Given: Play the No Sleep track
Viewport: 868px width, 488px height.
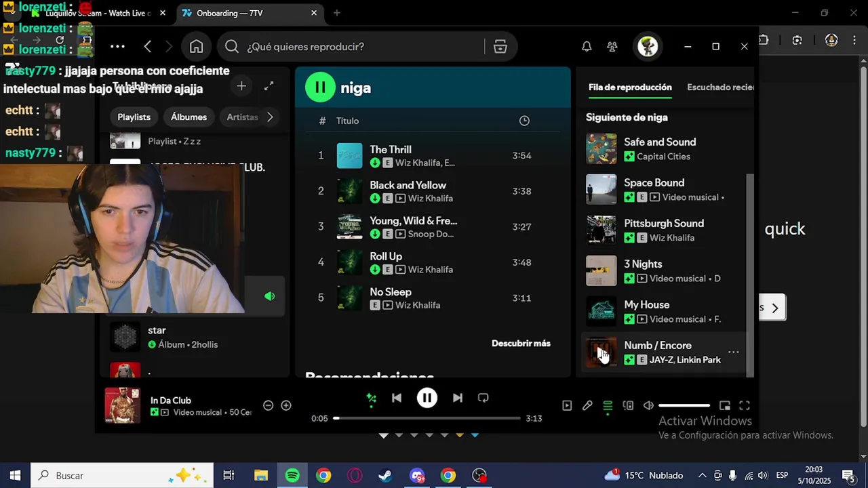Looking at the screenshot, I should (x=431, y=298).
